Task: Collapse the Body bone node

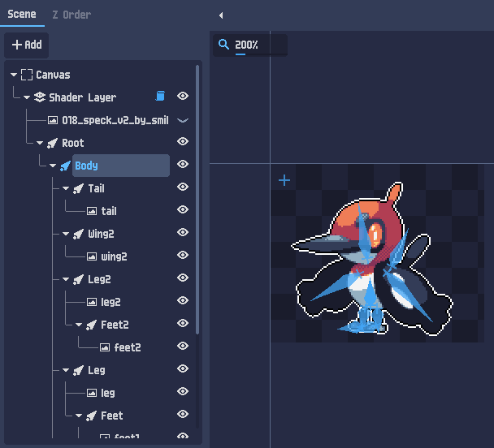Action: point(53,166)
